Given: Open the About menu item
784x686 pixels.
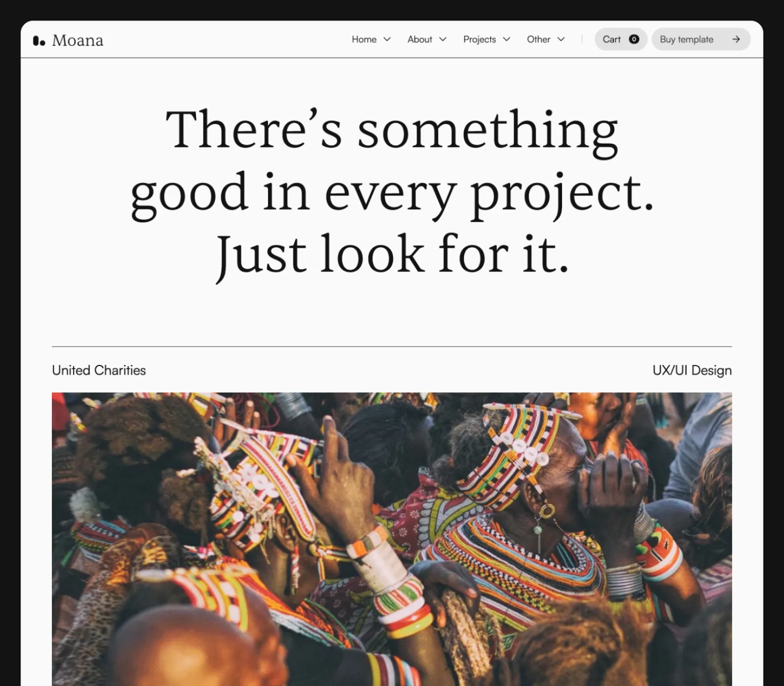Looking at the screenshot, I should tap(420, 39).
